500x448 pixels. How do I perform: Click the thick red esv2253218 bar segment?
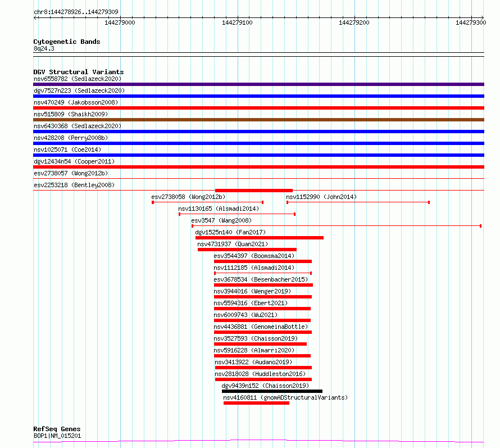click(254, 191)
